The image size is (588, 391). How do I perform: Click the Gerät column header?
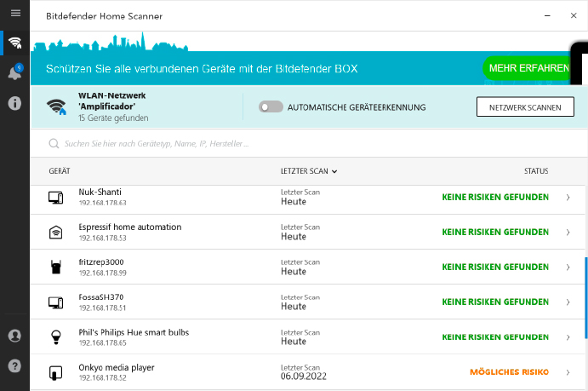[x=60, y=171]
